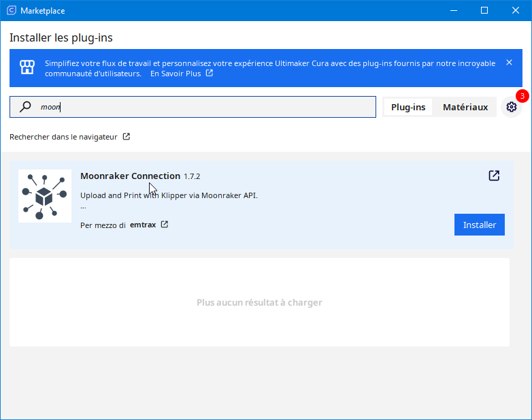Dismiss the blue info banner
Viewport: 532px width, 420px height.
[x=509, y=63]
